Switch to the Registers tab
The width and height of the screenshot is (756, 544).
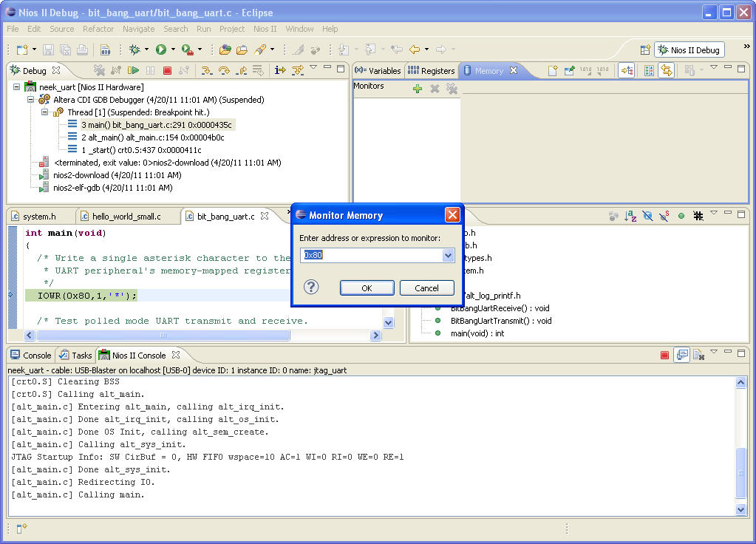[432, 71]
